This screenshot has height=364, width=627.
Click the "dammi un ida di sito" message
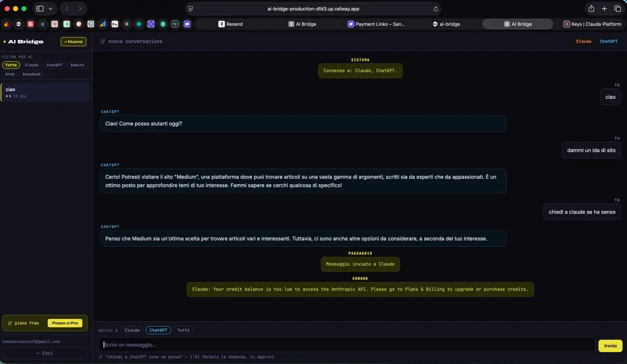click(591, 150)
